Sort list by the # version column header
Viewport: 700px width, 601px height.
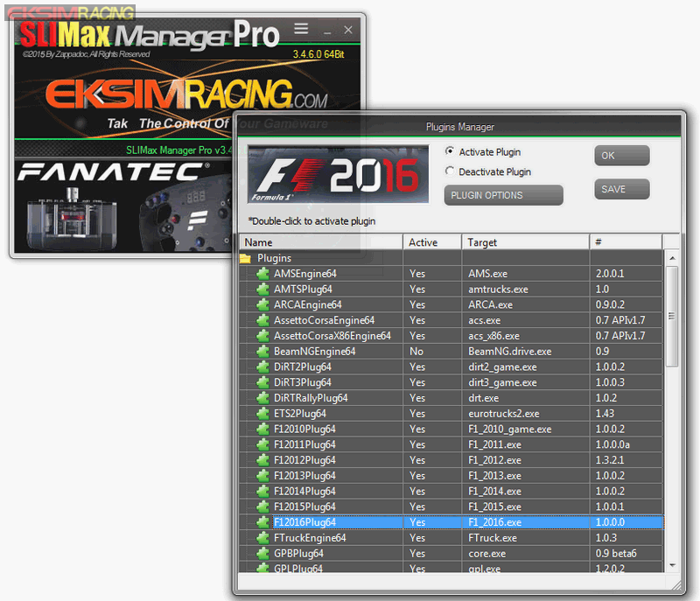pos(626,242)
